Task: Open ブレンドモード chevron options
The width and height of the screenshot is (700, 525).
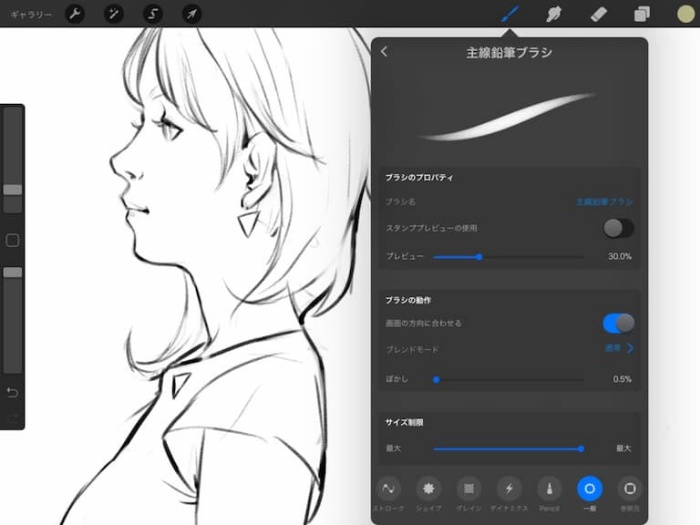Action: pos(630,348)
